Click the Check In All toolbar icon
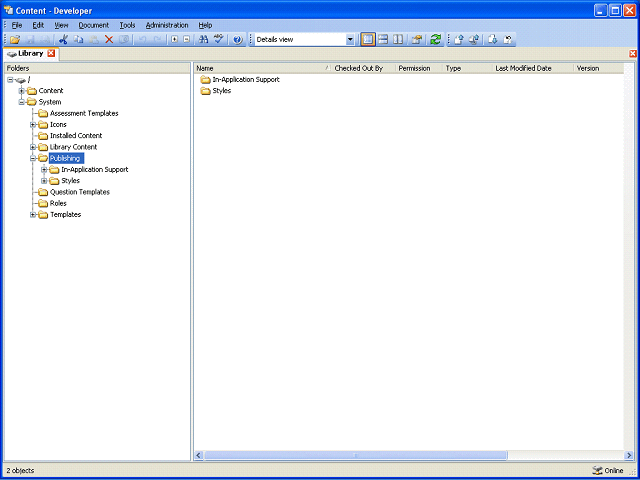Screen dimensions: 640x480 [x=473, y=40]
